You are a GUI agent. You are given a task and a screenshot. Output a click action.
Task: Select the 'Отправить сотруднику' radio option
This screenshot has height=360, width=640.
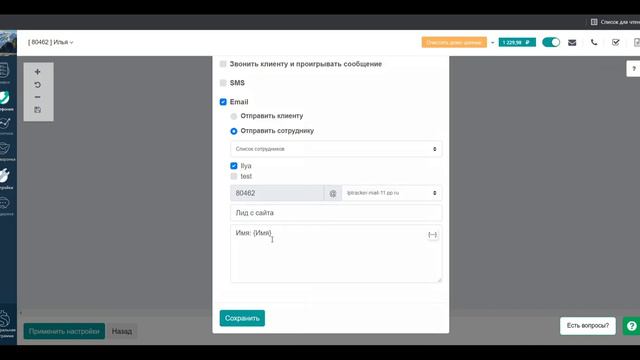click(x=233, y=131)
